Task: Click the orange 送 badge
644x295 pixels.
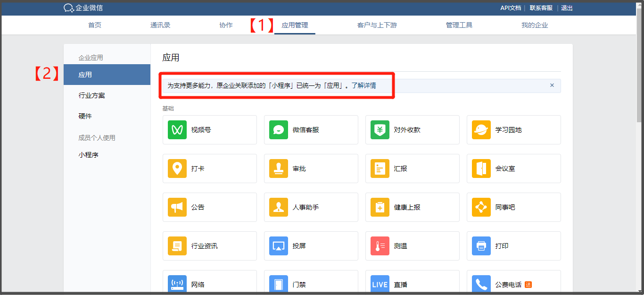Action: pyautogui.click(x=528, y=285)
